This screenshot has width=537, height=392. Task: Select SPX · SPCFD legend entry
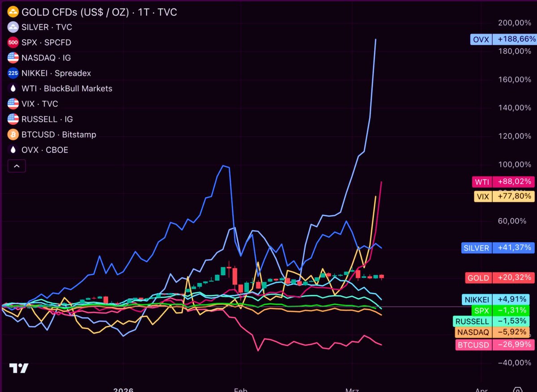point(46,43)
